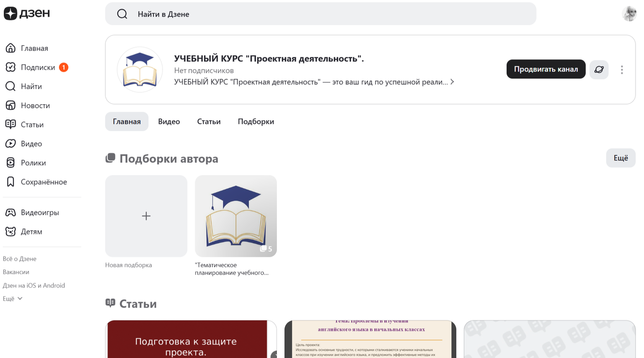
Task: Click the Найти в Дзене search field
Action: pyautogui.click(x=320, y=14)
